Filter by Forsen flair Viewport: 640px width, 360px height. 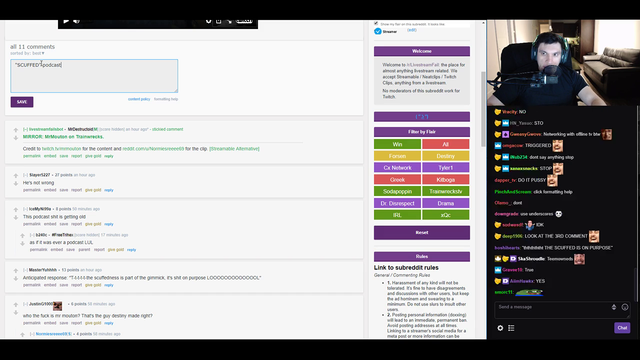(x=397, y=156)
